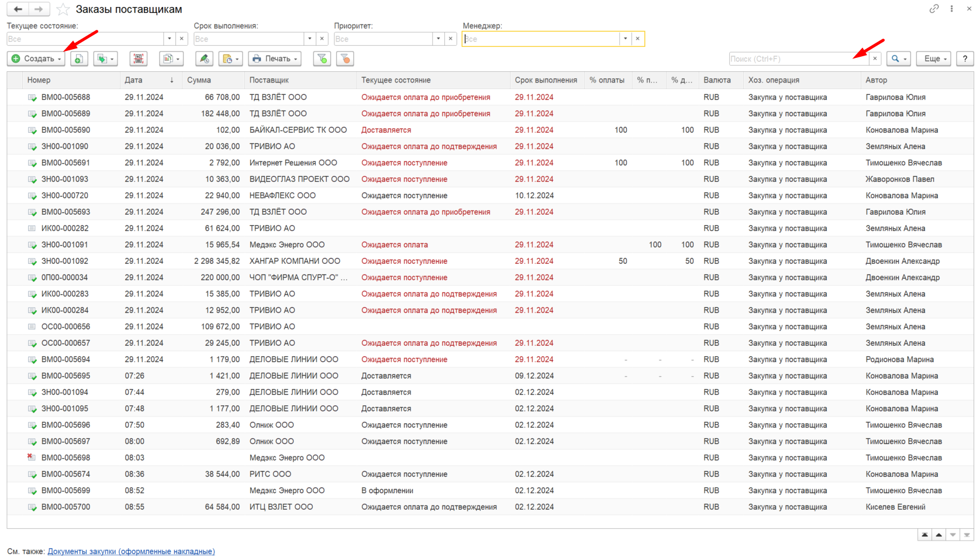
Task: Open the Создать dropdown button
Action: tap(36, 59)
